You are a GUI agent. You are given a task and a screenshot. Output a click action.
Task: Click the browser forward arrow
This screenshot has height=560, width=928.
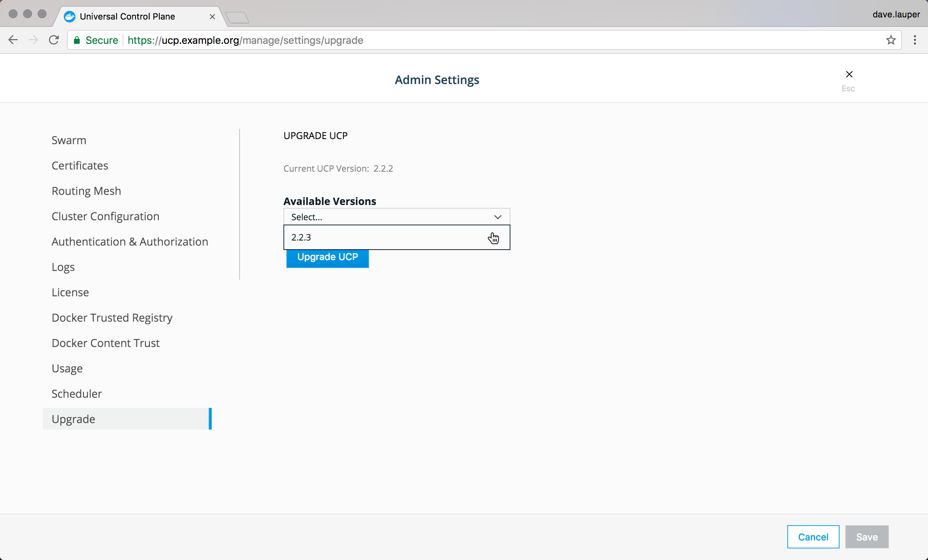[x=33, y=40]
